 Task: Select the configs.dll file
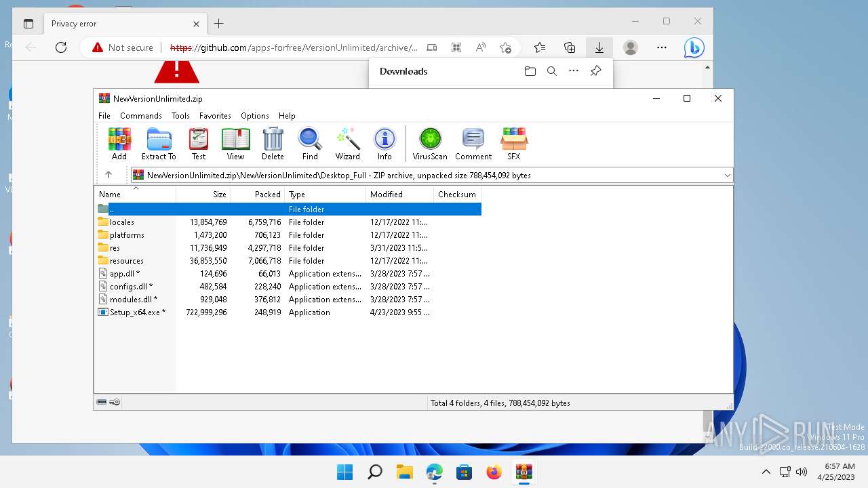tap(131, 287)
